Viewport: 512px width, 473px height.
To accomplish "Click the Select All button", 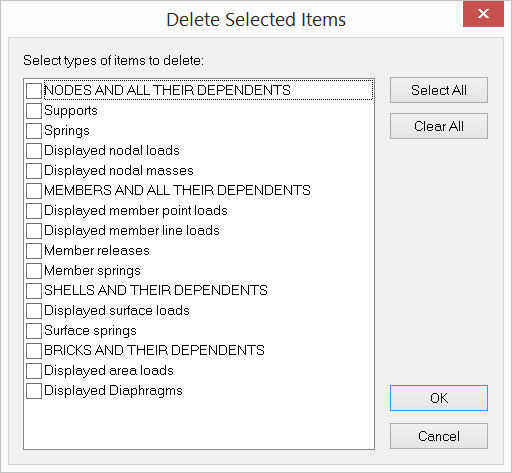I will pyautogui.click(x=439, y=90).
